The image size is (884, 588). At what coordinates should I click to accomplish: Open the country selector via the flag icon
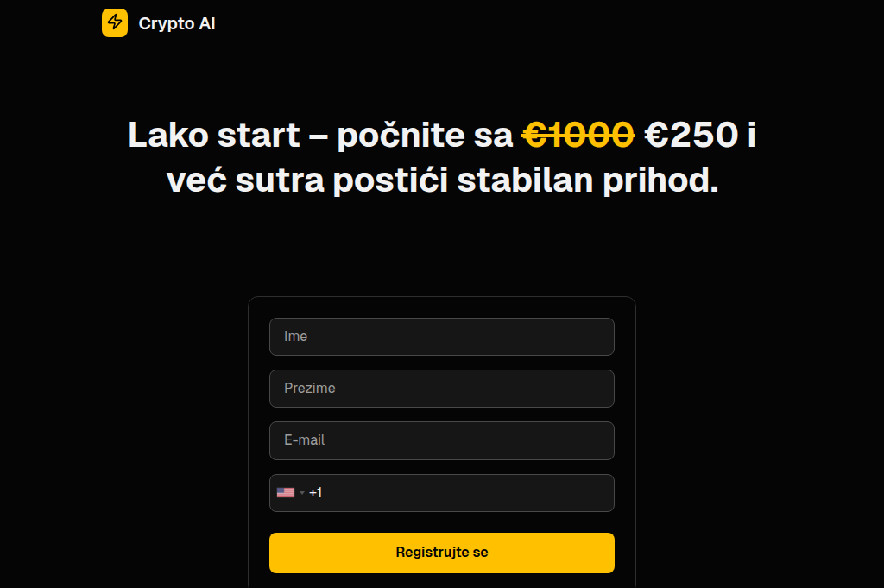(287, 492)
